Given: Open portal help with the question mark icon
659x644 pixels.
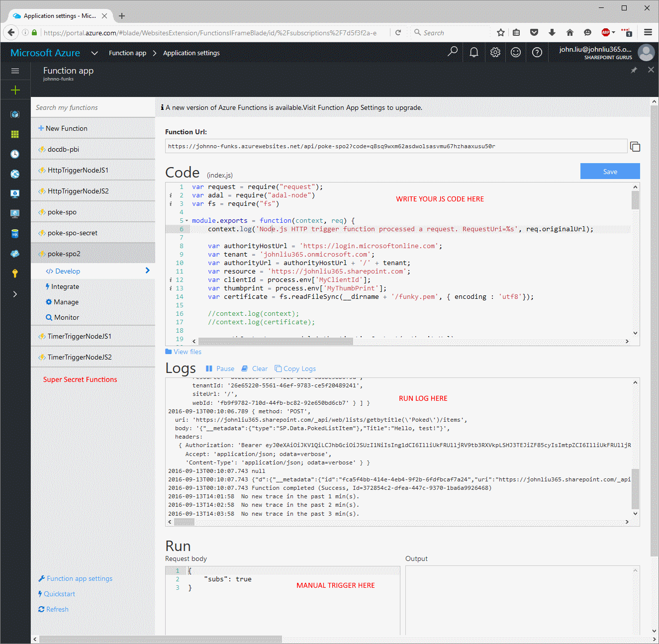Looking at the screenshot, I should (537, 52).
